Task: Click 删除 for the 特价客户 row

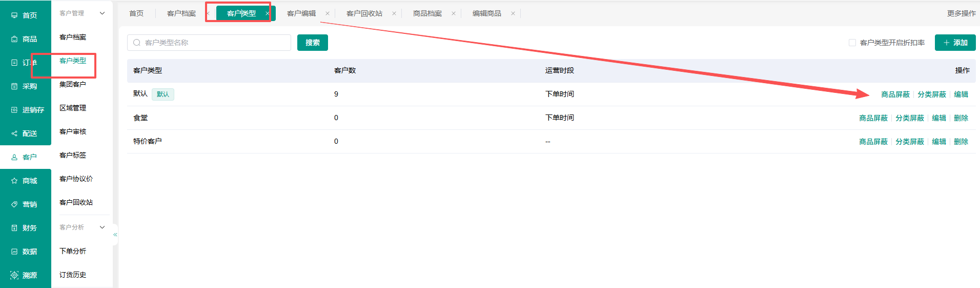Action: click(x=961, y=142)
